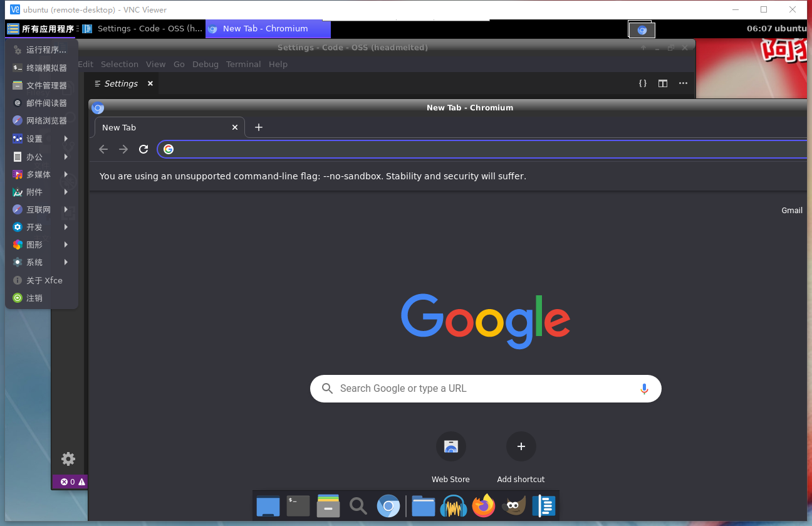Viewport: 812px width, 526px height.
Task: Expand the 图形 submenu
Action: pyautogui.click(x=41, y=245)
